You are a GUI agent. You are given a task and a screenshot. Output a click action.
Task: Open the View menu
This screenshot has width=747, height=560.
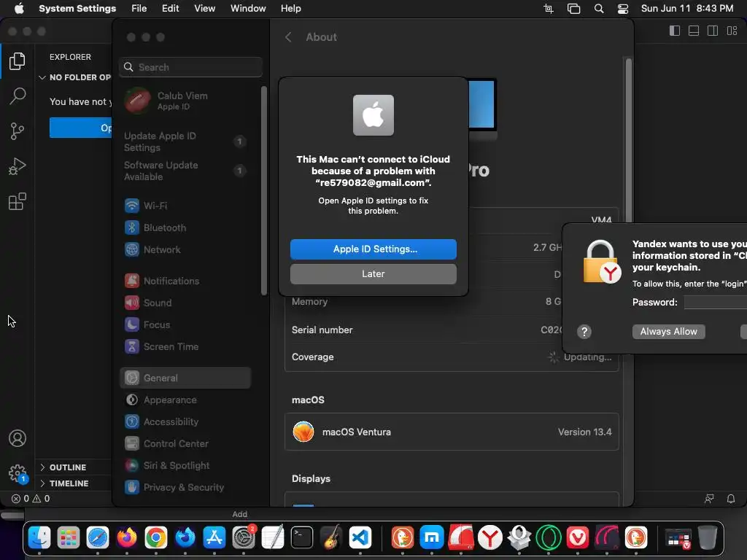tap(204, 9)
